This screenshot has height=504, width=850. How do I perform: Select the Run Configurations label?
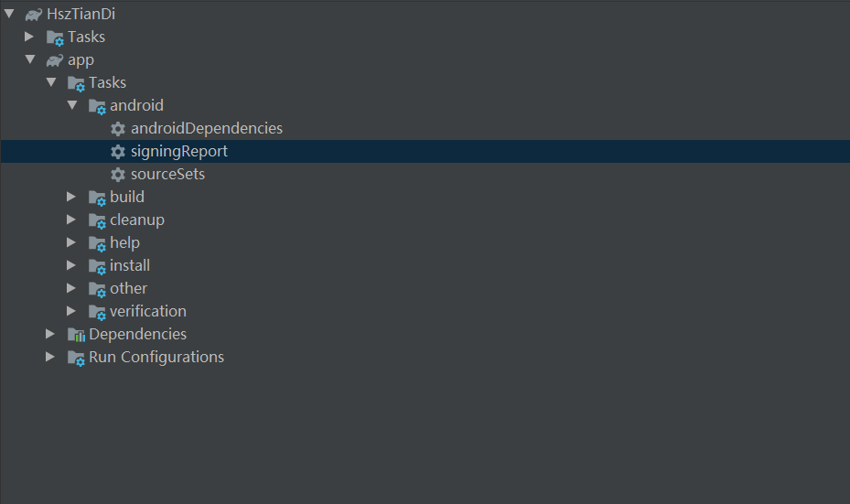[x=156, y=357]
